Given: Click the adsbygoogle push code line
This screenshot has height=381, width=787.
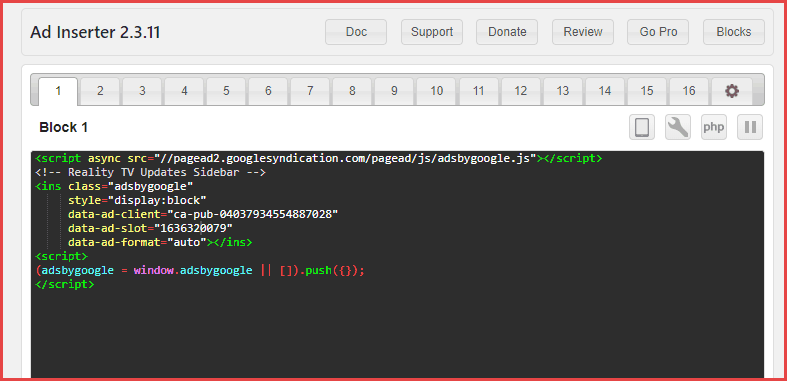Looking at the screenshot, I should tap(200, 271).
